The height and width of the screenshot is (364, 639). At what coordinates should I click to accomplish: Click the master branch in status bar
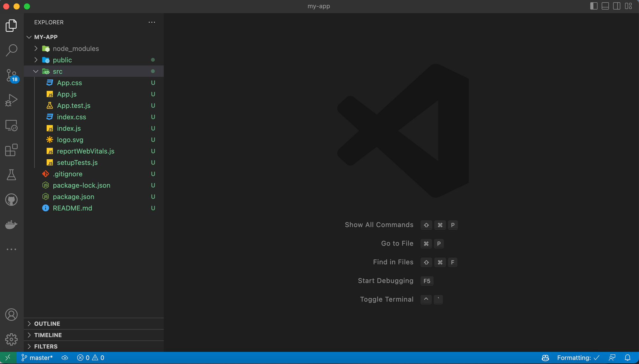tap(37, 358)
